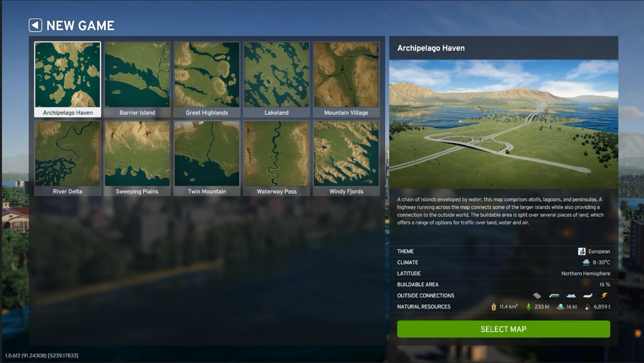
Task: Click the road outside connection icon
Action: tap(537, 296)
